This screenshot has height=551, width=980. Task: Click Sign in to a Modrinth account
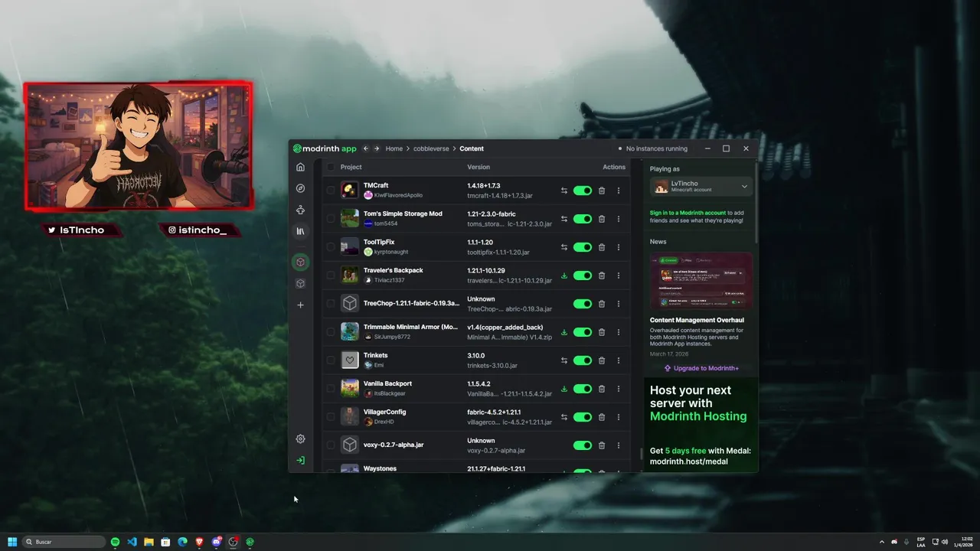tap(688, 213)
